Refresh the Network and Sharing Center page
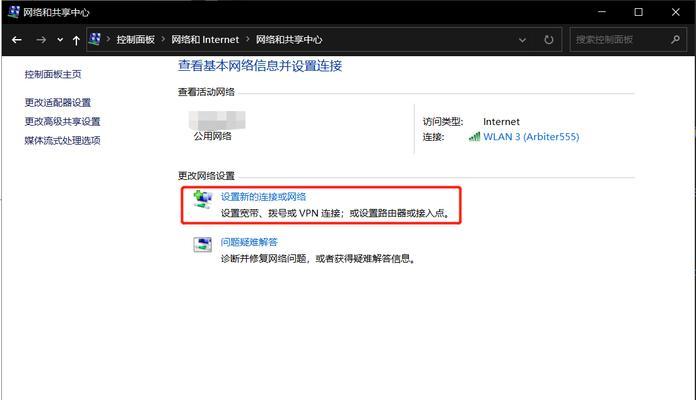Screen dimensions: 696x400 pos(549,40)
